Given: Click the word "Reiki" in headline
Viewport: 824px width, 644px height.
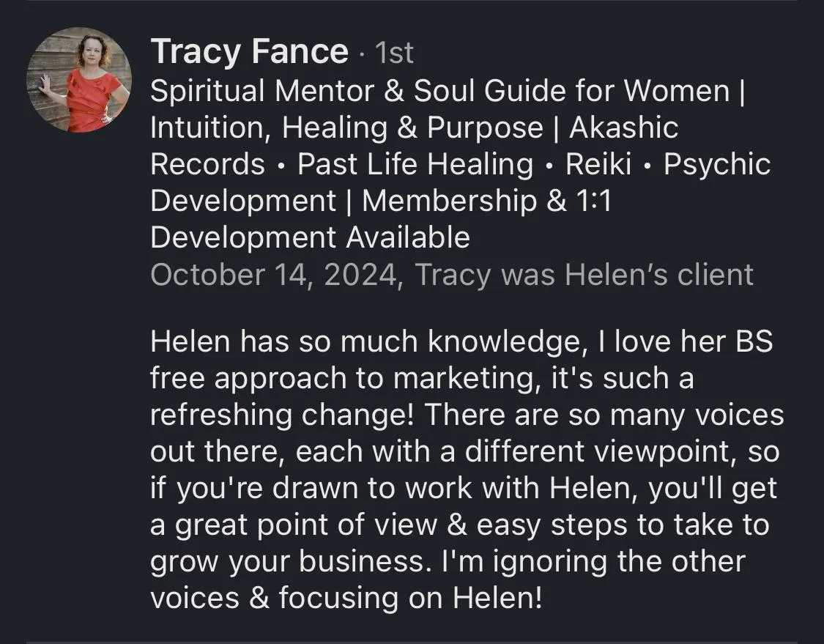Looking at the screenshot, I should point(598,164).
